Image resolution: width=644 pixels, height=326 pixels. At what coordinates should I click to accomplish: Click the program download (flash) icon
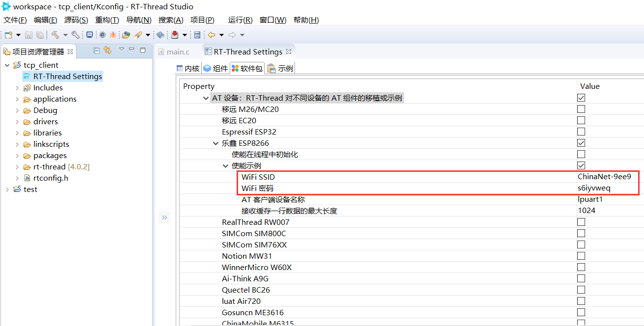pyautogui.click(x=176, y=34)
